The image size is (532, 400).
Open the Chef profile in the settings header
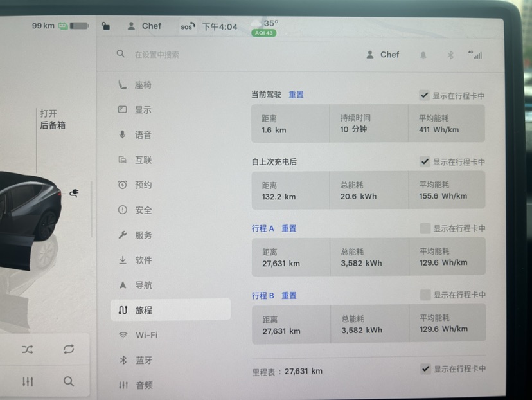383,55
